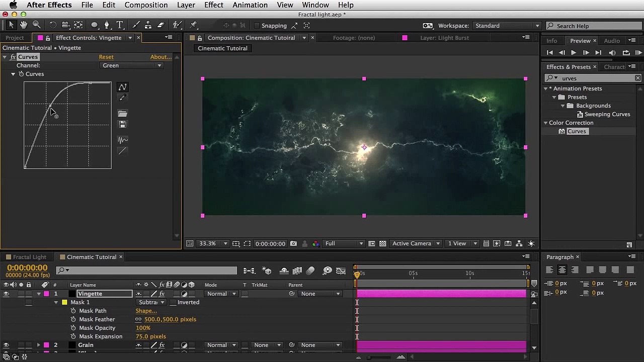This screenshot has height=362, width=644.
Task: Open the Animation menu
Action: tap(250, 5)
